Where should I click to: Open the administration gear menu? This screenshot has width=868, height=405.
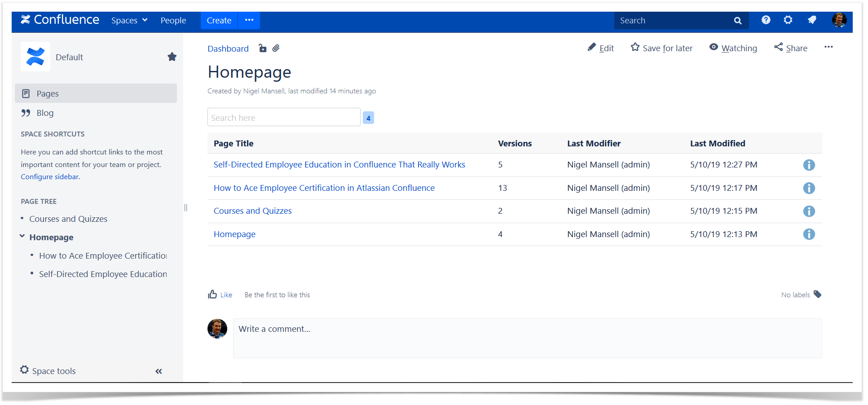788,20
